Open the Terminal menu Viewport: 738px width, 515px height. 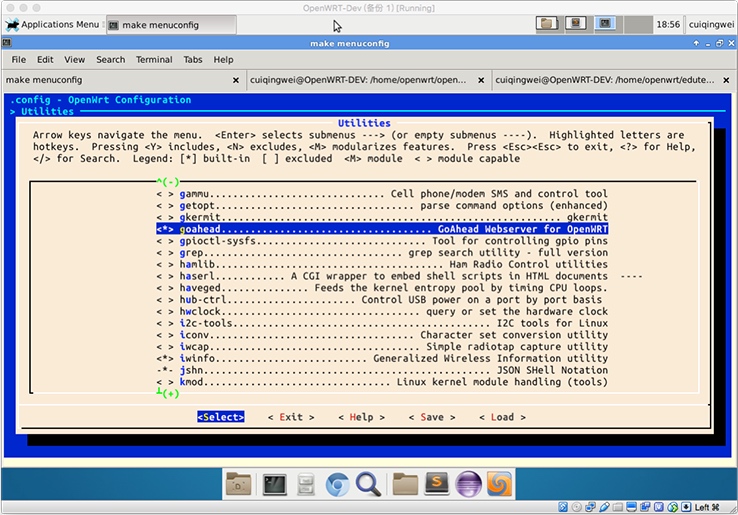click(154, 59)
